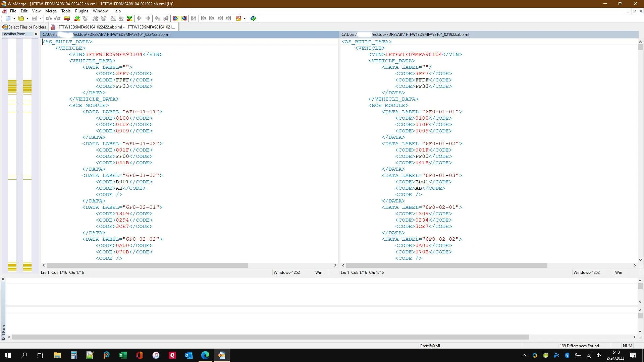Screen dimensions: 644x362
Task: Select the 1FTFW1ED9MFA98104_022422.ab.xml comparison tab
Action: tap(113, 27)
